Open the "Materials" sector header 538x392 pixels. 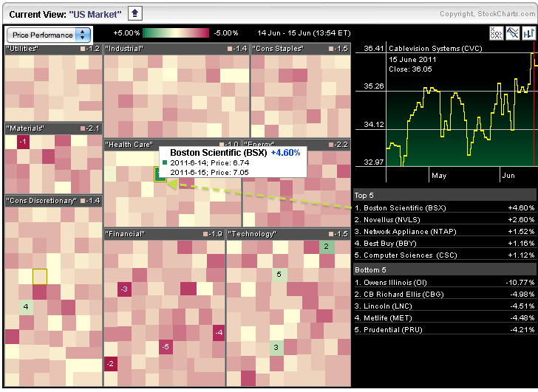click(x=53, y=128)
